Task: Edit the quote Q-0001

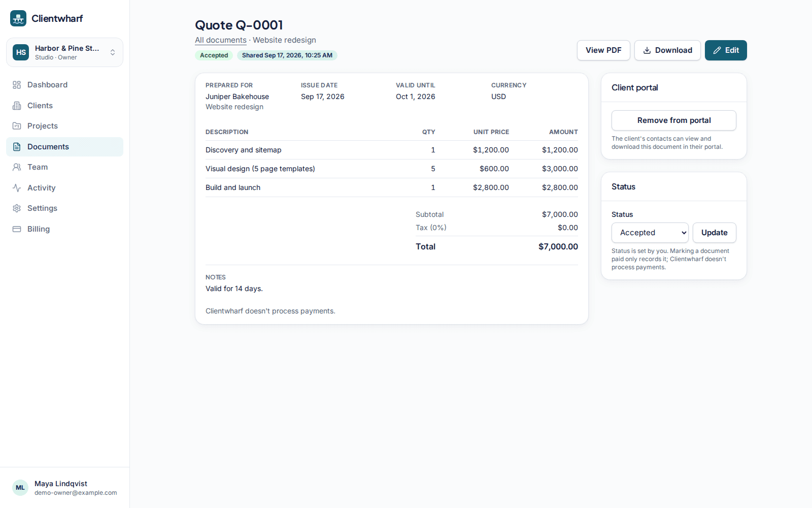Action: [726, 50]
